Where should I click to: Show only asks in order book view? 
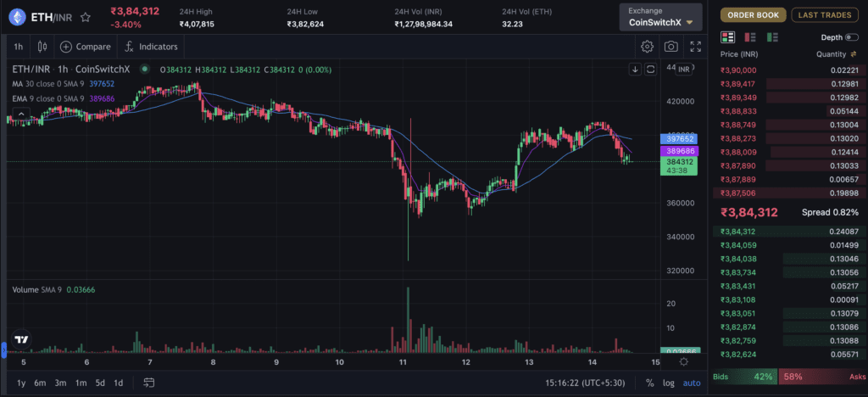[x=749, y=37]
